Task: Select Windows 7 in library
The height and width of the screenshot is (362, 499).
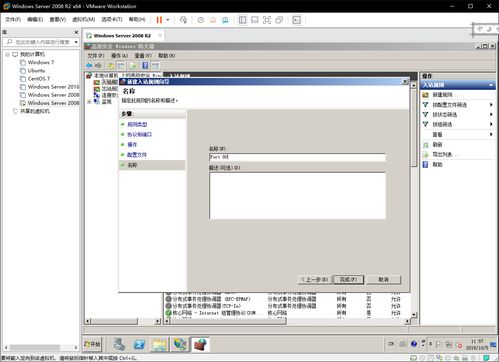Action: pos(41,62)
